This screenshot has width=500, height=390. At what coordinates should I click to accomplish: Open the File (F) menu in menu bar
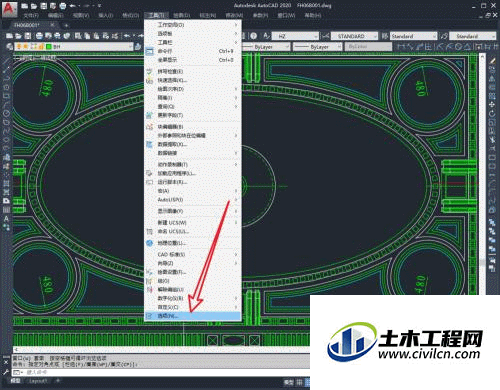coord(31,15)
